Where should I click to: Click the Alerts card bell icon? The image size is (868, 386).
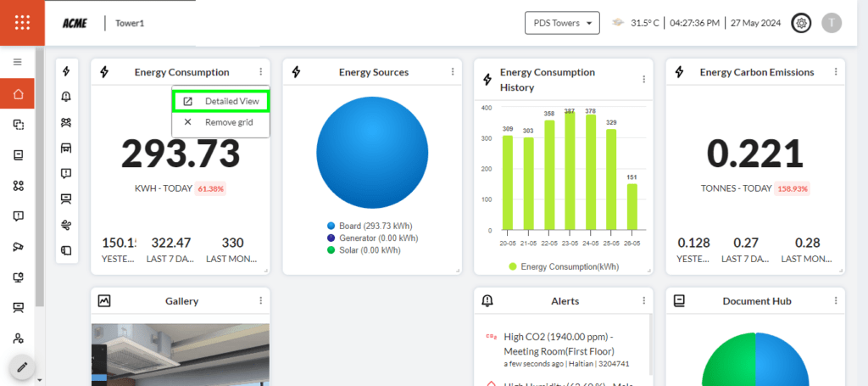[487, 300]
